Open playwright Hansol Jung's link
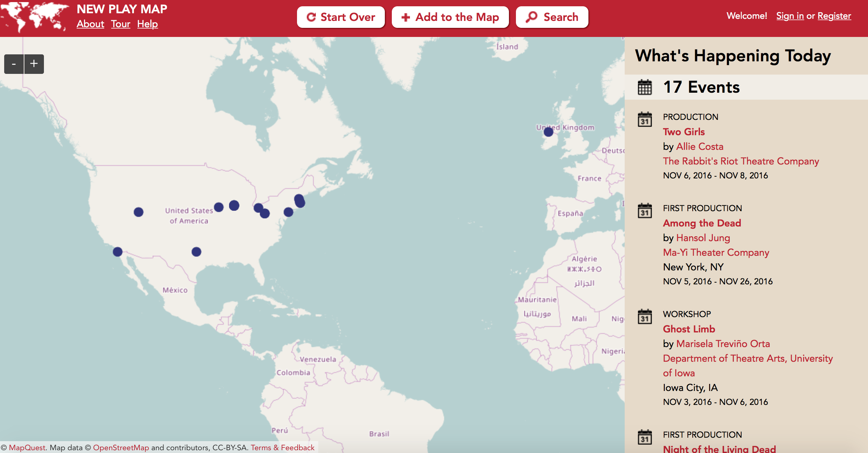This screenshot has height=453, width=868. click(x=703, y=238)
